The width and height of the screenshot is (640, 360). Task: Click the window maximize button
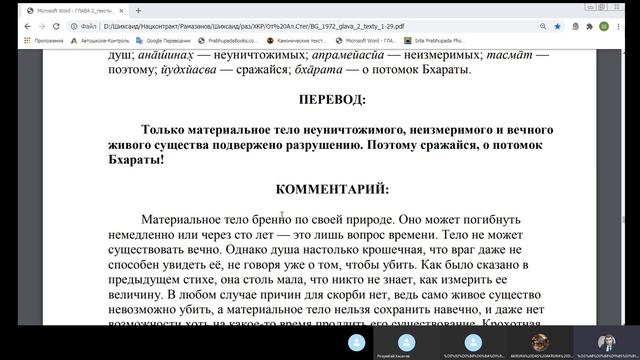[x=602, y=7]
